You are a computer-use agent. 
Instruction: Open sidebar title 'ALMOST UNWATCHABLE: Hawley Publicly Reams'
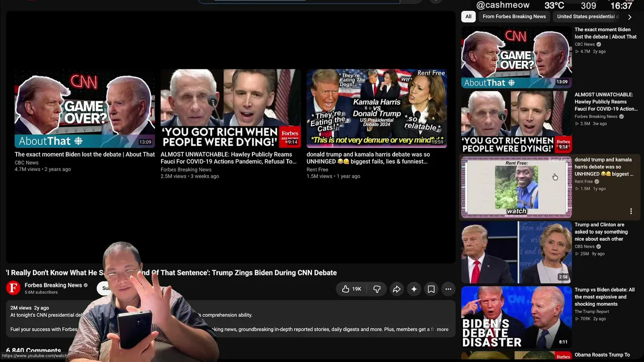606,102
